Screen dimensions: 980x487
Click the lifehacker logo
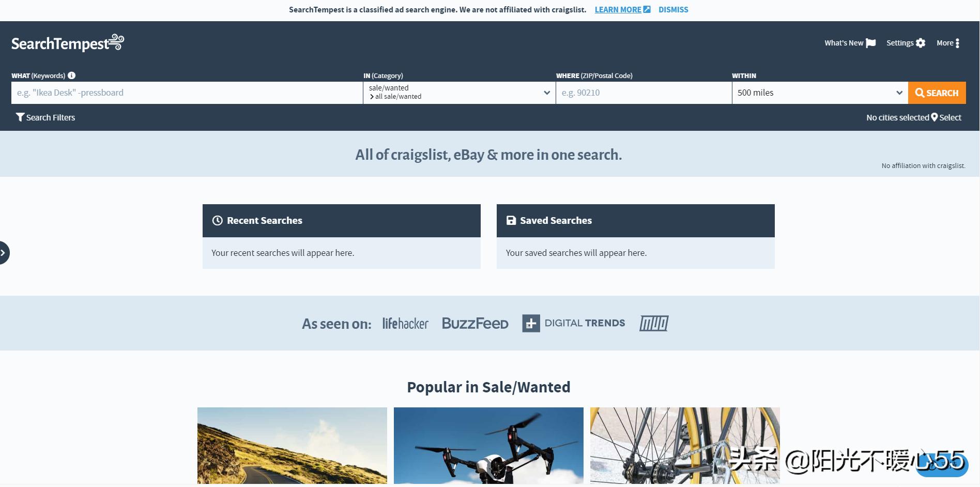[x=405, y=324]
